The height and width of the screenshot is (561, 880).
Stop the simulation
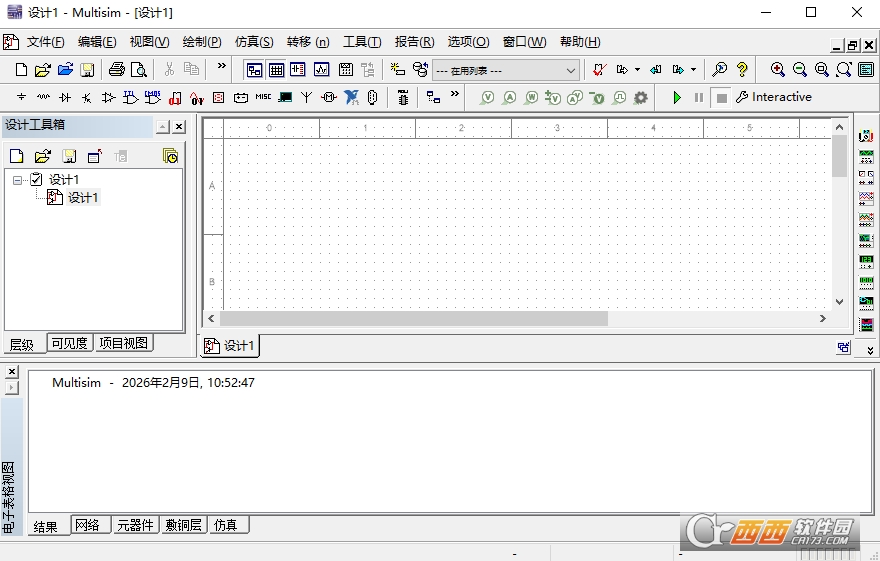click(x=722, y=98)
